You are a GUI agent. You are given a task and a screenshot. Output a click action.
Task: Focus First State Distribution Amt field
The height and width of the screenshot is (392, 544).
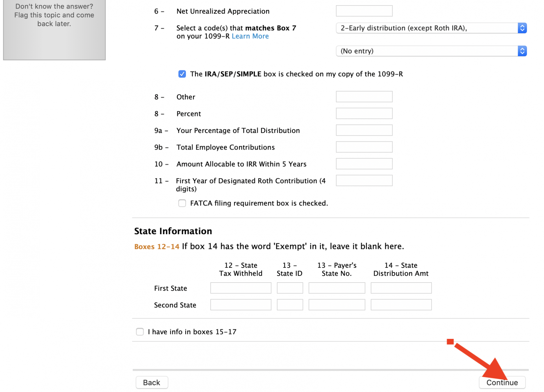(x=401, y=288)
